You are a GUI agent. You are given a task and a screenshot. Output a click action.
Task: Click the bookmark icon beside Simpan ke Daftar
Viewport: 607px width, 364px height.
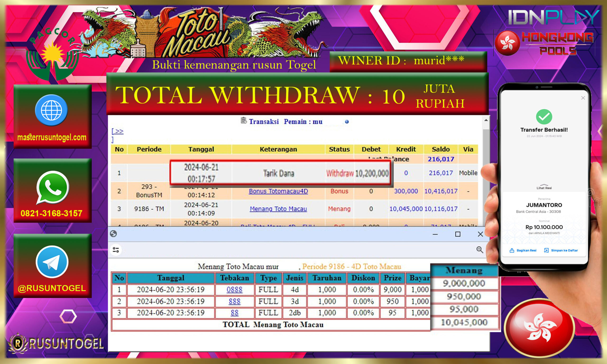[x=546, y=250]
